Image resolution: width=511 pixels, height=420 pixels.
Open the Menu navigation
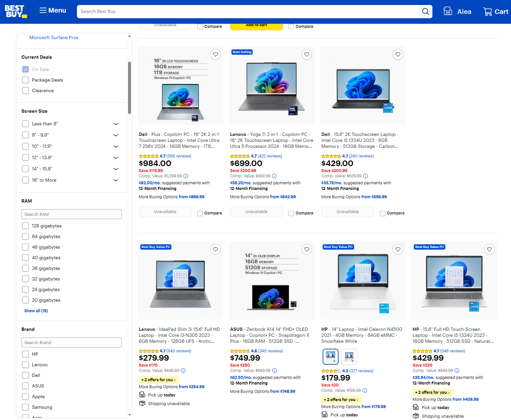pos(52,10)
